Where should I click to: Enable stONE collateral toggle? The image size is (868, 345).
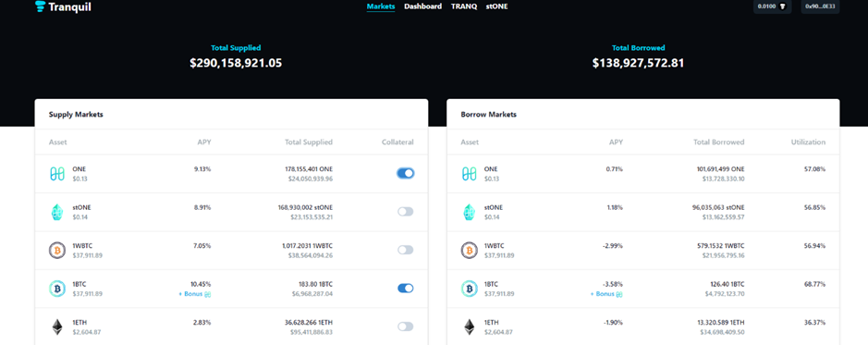pos(405,212)
